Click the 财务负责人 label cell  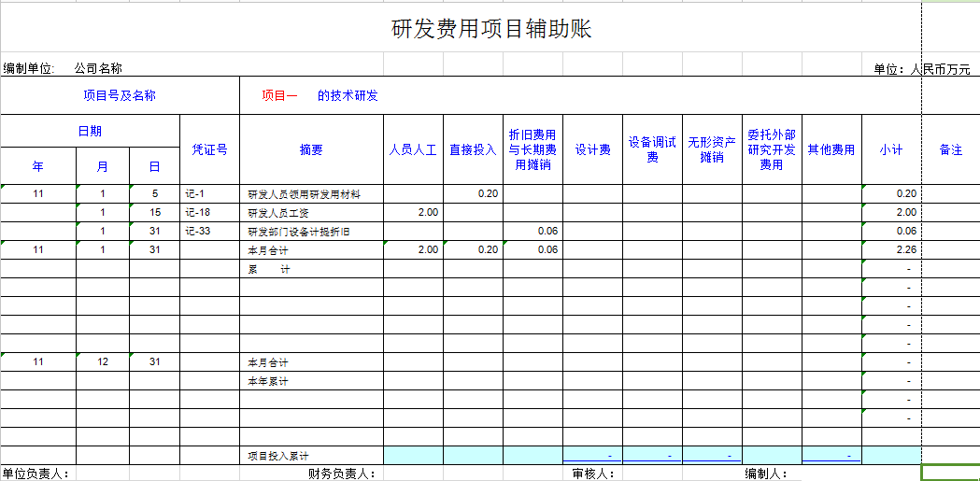(x=342, y=474)
